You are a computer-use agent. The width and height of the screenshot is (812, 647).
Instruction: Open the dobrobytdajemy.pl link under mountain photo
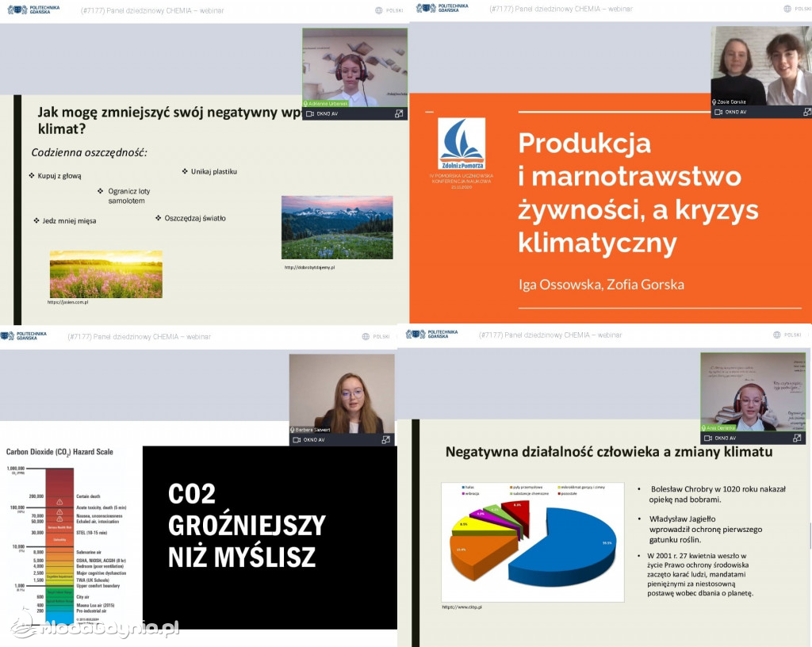(x=310, y=267)
